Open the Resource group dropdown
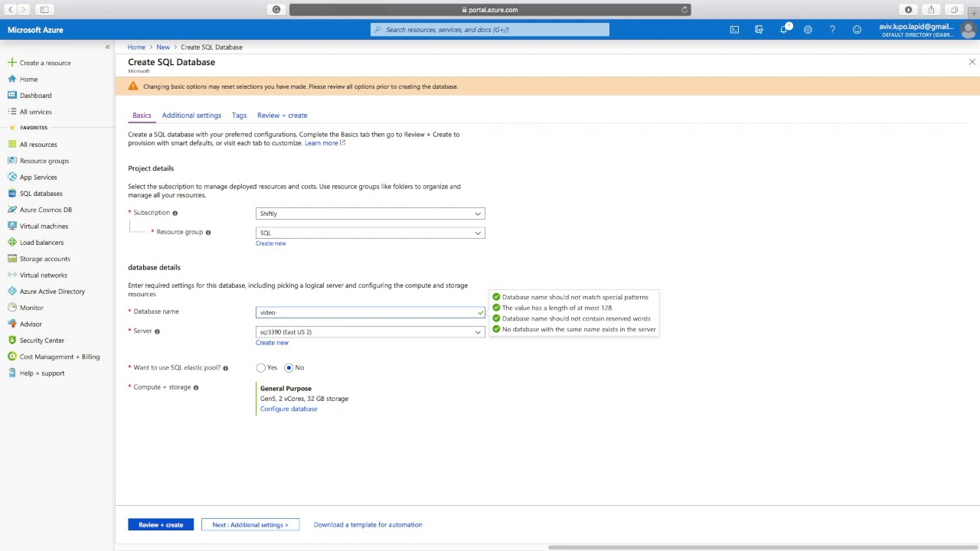The image size is (980, 551). click(371, 233)
